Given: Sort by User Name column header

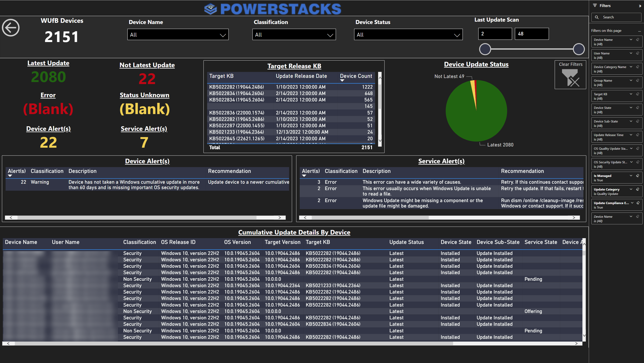Looking at the screenshot, I should click(x=66, y=242).
